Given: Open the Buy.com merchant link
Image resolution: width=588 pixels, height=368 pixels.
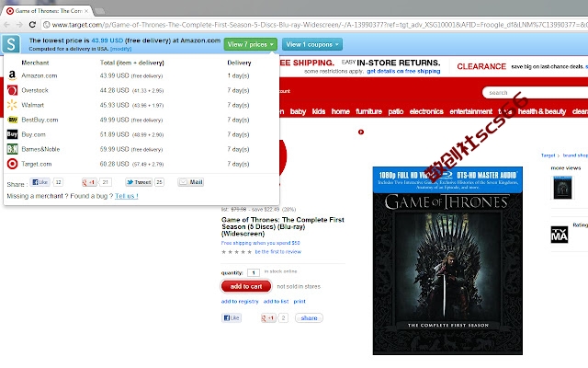Looking at the screenshot, I should [x=33, y=134].
